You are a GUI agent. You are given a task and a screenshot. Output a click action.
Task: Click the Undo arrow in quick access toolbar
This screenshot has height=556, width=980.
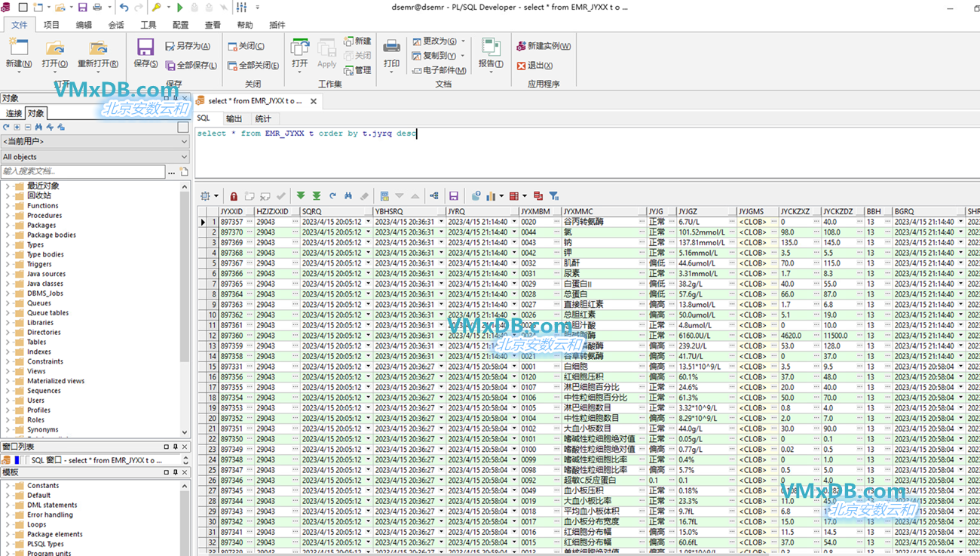[x=124, y=8]
